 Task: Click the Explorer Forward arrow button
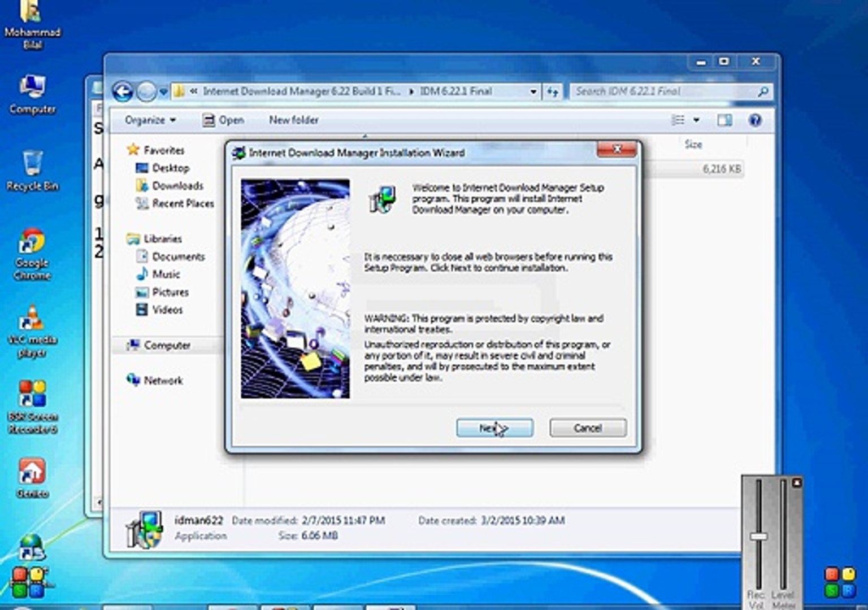pyautogui.click(x=146, y=91)
